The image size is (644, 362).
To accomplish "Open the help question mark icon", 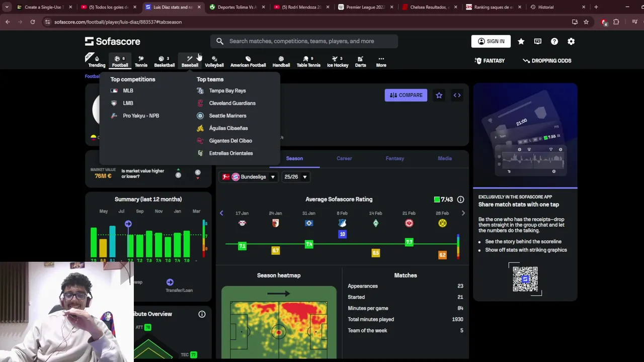I will pyautogui.click(x=554, y=41).
